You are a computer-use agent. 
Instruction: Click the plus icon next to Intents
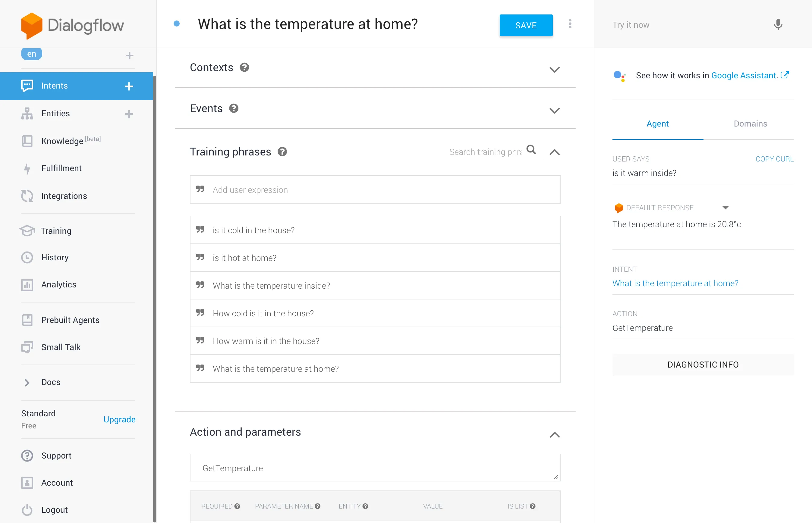point(129,86)
